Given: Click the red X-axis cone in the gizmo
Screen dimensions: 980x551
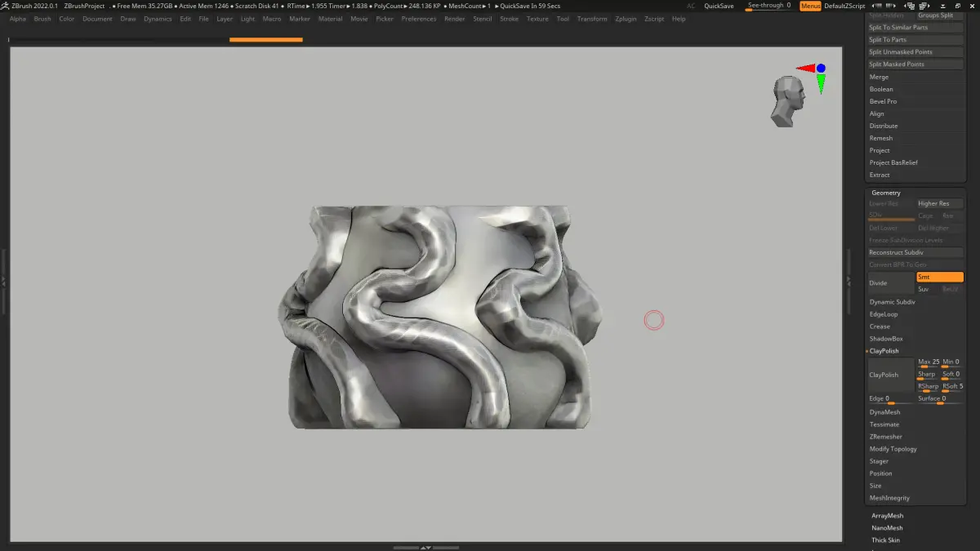Looking at the screenshot, I should tap(805, 69).
